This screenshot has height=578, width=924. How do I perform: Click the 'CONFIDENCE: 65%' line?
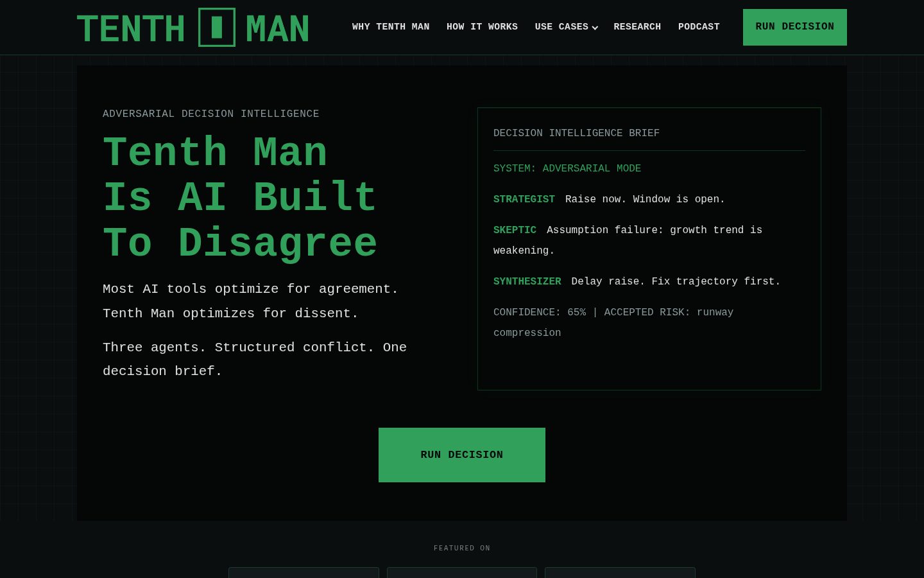(x=613, y=322)
